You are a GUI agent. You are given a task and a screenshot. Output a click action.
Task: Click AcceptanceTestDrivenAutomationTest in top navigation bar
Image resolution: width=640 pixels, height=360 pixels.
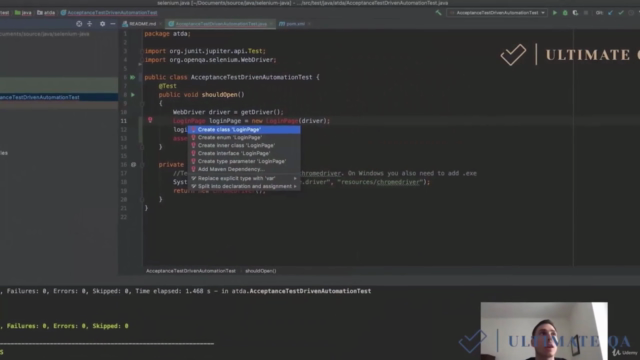point(109,13)
